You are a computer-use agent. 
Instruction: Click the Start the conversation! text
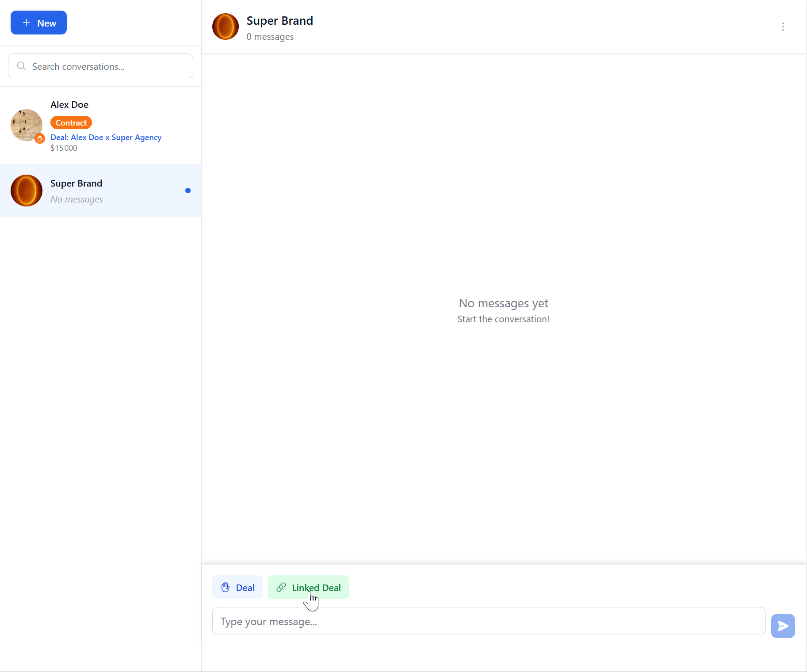pos(503,319)
